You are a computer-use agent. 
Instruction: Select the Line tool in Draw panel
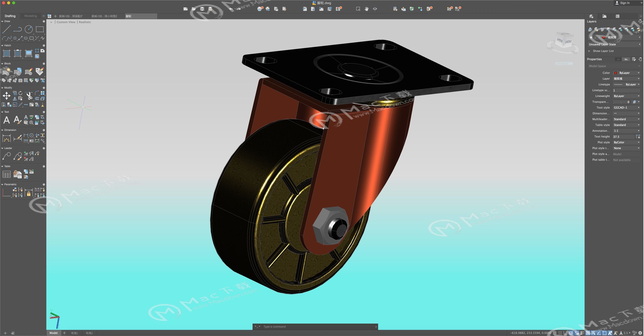pyautogui.click(x=6, y=29)
